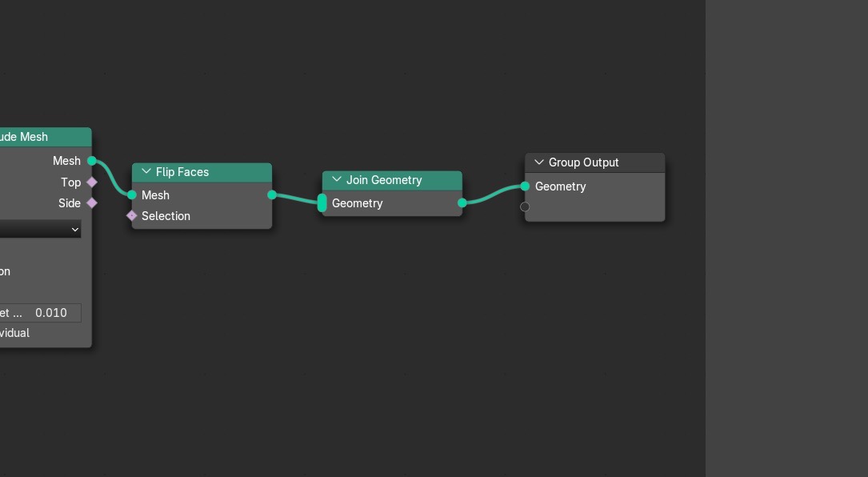Click the Mesh label in Flip Faces
This screenshot has width=868, height=477.
pos(155,195)
